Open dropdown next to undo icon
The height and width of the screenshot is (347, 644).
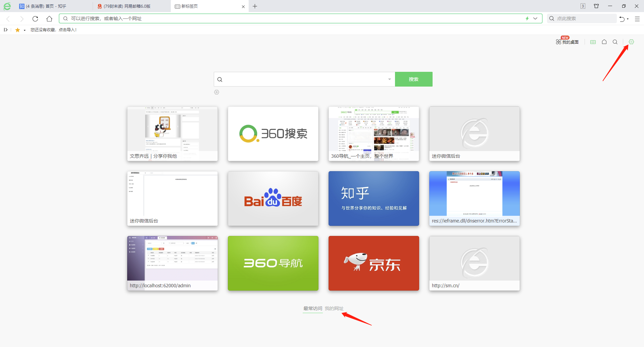point(628,19)
